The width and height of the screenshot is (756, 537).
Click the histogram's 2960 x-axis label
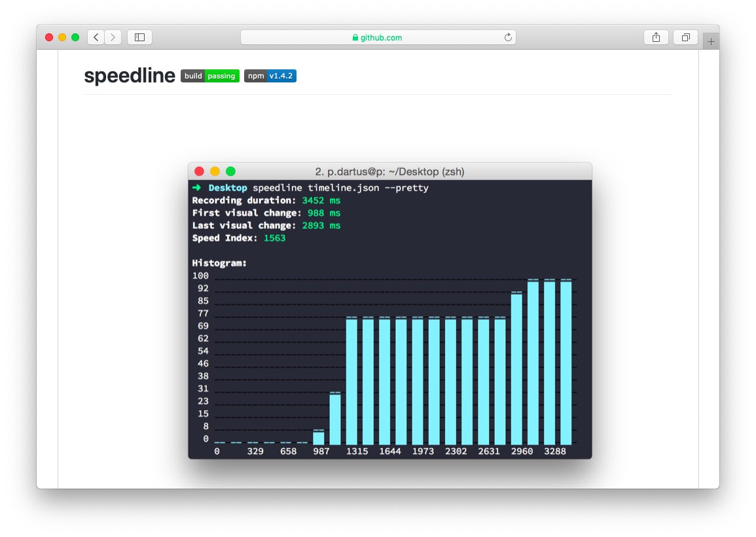point(522,451)
